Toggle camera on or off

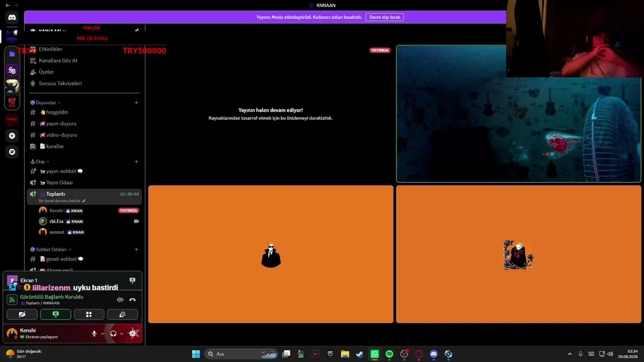pyautogui.click(x=22, y=315)
